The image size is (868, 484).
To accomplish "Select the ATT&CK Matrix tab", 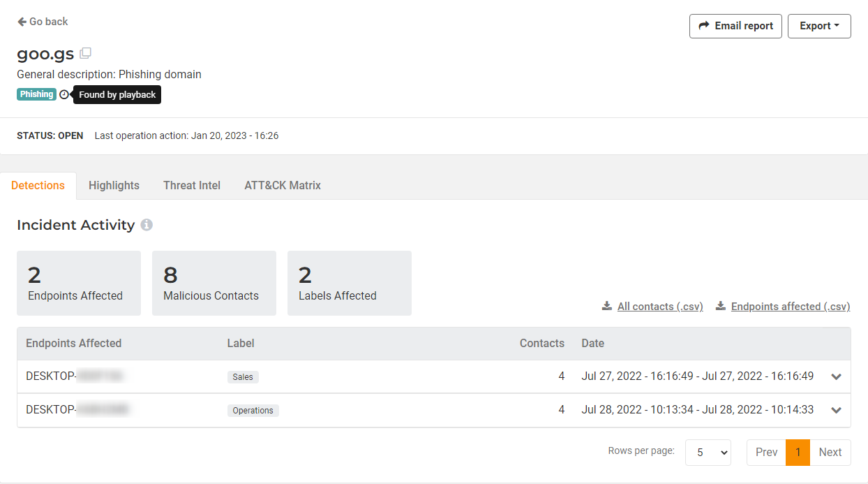I will [283, 185].
